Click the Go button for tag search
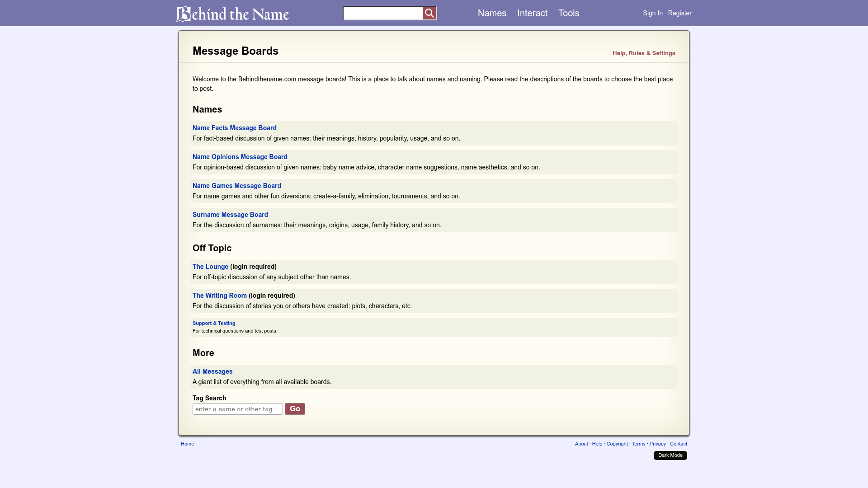Image resolution: width=868 pixels, height=488 pixels. [x=295, y=409]
